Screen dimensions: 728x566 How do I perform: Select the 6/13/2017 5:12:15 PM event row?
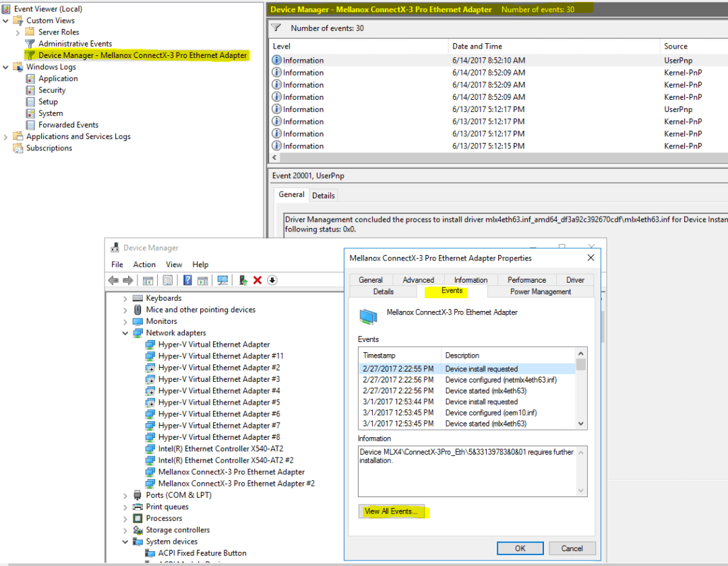[x=499, y=146]
